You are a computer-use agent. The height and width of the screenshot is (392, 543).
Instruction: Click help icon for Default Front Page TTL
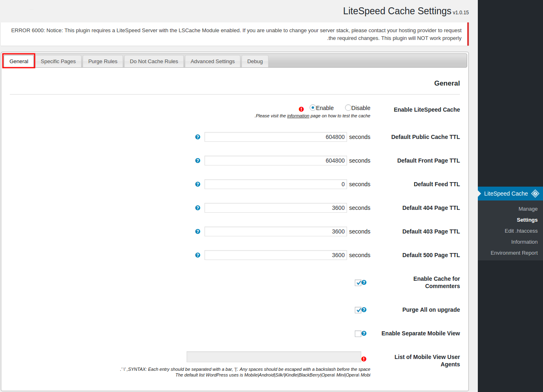[x=198, y=161]
